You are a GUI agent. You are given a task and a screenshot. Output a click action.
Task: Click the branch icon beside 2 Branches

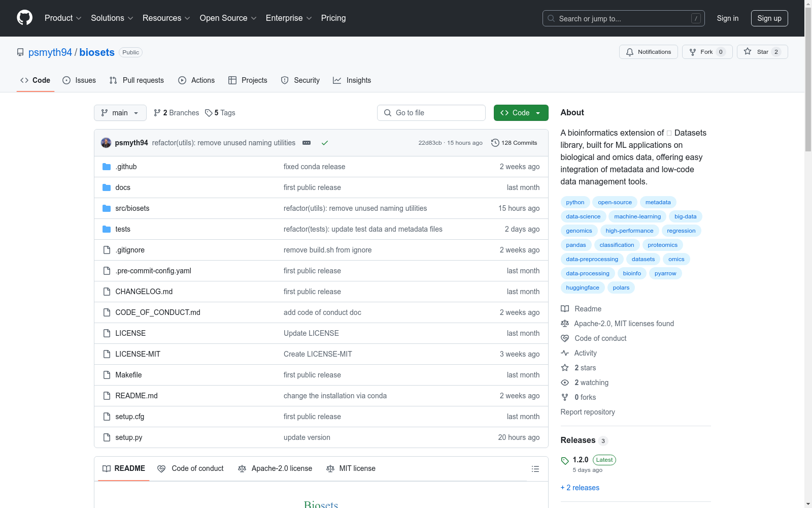click(x=157, y=113)
